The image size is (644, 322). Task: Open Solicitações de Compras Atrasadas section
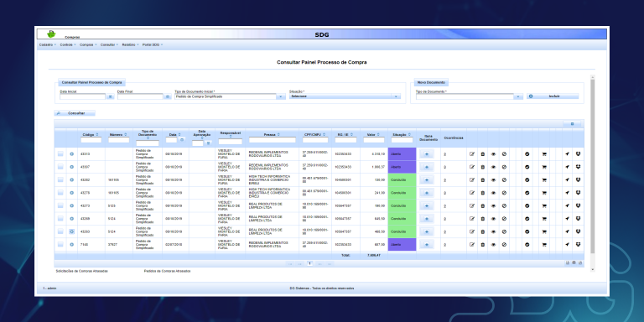point(81,271)
